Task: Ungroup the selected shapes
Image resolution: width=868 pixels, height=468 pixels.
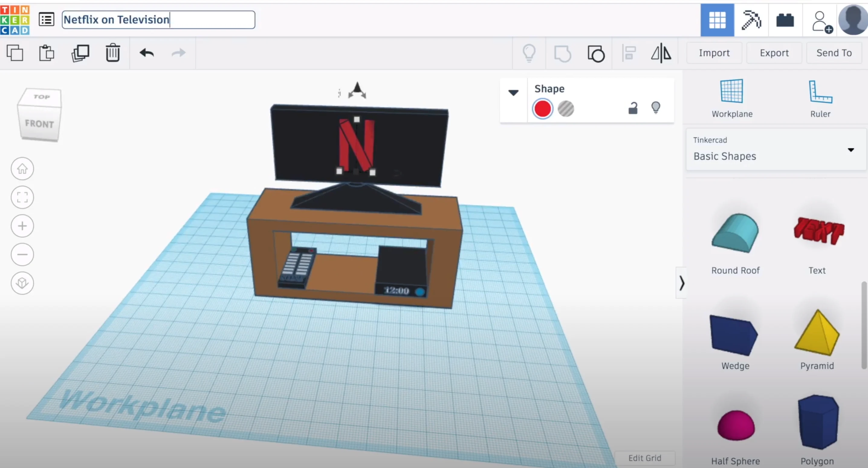Action: tap(596, 54)
